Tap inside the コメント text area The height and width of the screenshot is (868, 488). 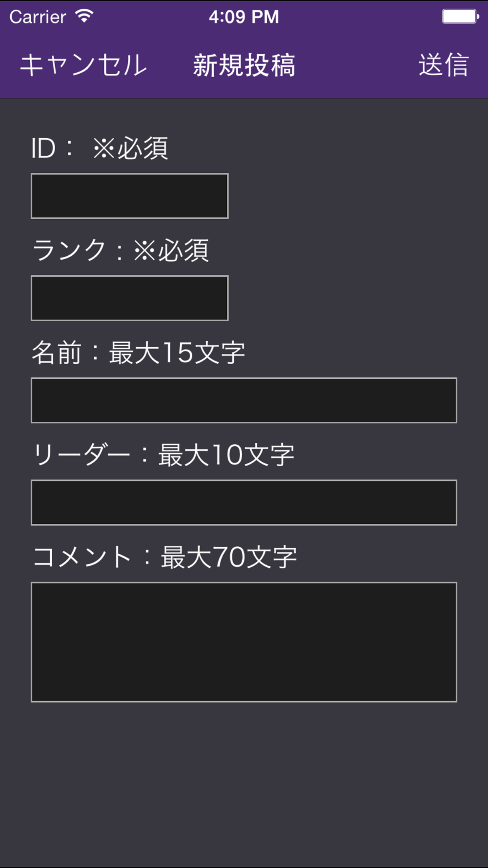(244, 642)
